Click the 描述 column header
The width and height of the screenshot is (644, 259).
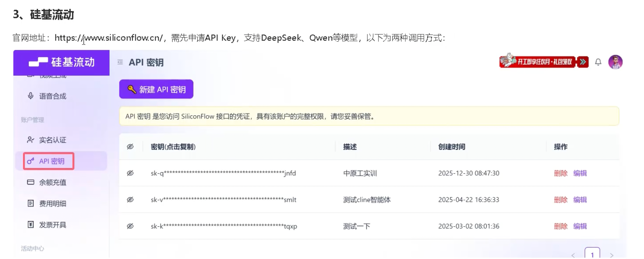350,147
